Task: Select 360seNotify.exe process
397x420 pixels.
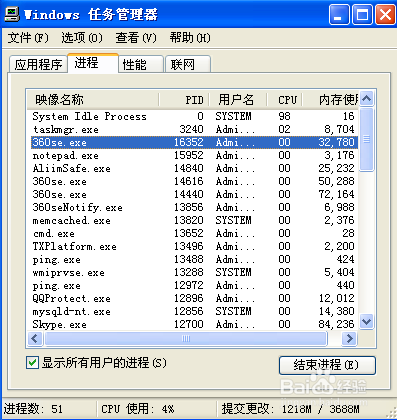Action: tap(193, 207)
